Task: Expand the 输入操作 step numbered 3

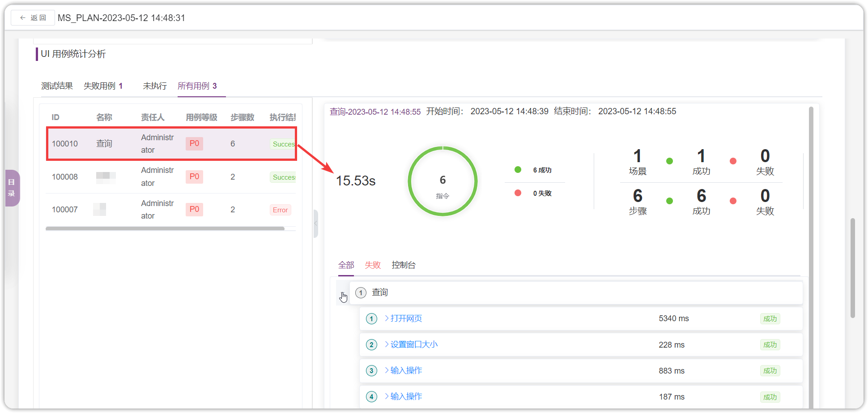Action: tap(403, 370)
